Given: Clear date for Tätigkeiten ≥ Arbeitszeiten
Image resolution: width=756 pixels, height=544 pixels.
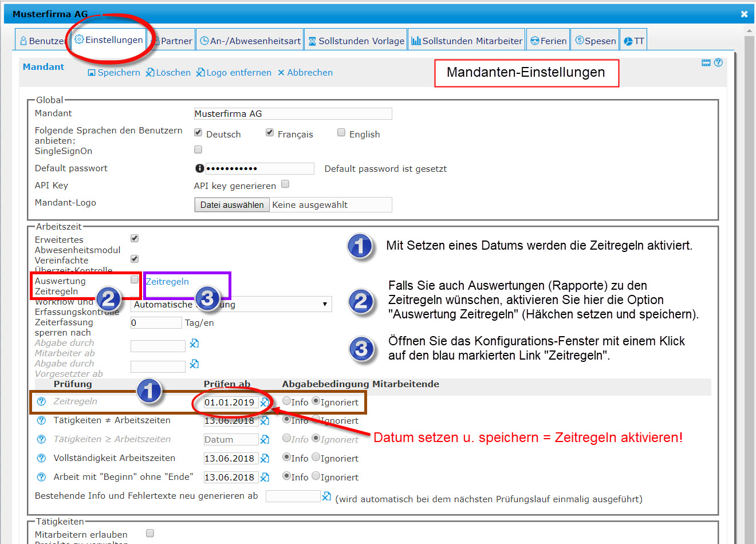Looking at the screenshot, I should coord(265,439).
